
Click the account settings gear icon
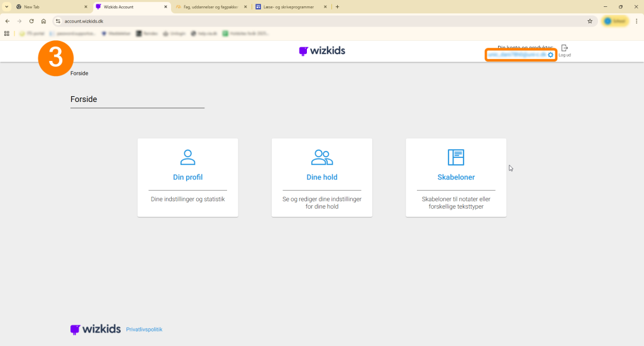[550, 55]
